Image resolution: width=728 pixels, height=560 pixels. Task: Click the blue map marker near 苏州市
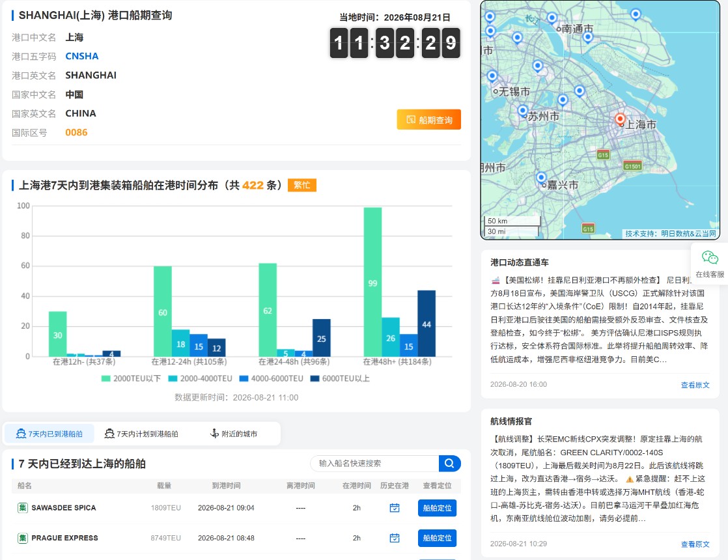coord(523,111)
